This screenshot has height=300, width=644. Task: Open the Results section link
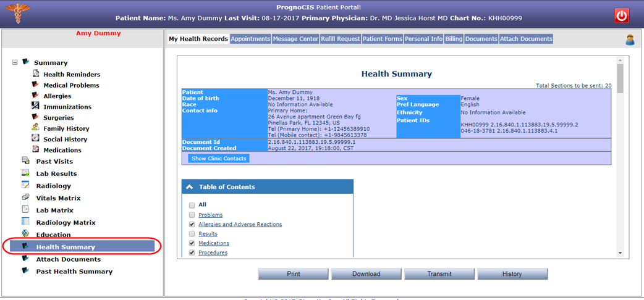tap(208, 234)
